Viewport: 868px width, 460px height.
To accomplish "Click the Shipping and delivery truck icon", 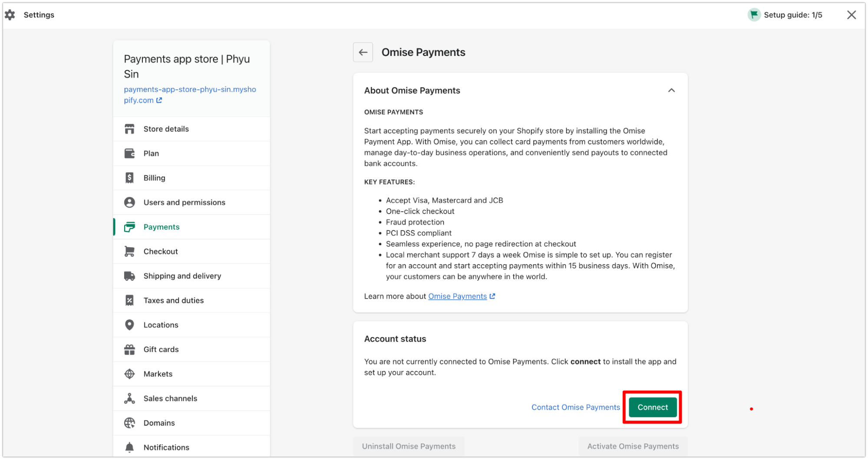I will pyautogui.click(x=129, y=276).
